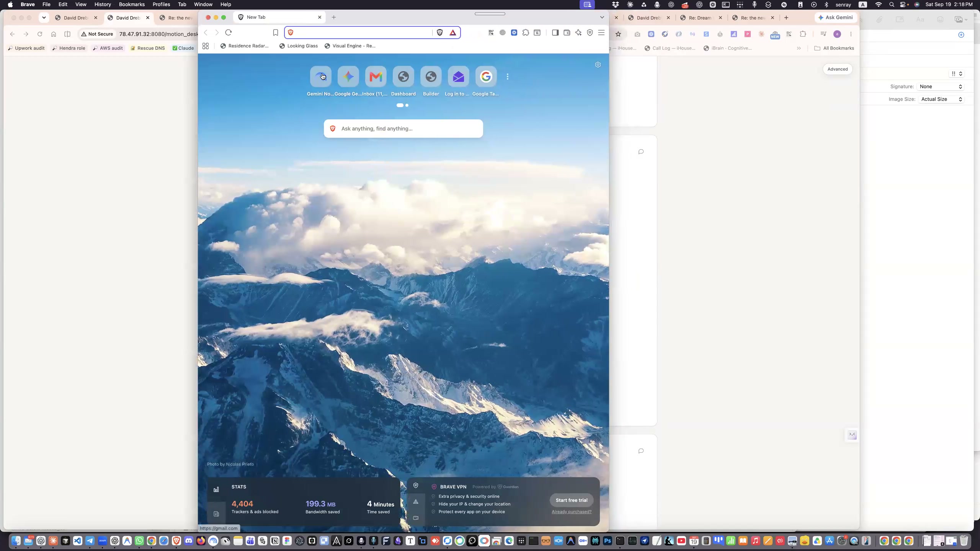
Task: Reload the New Tab page
Action: 229,33
